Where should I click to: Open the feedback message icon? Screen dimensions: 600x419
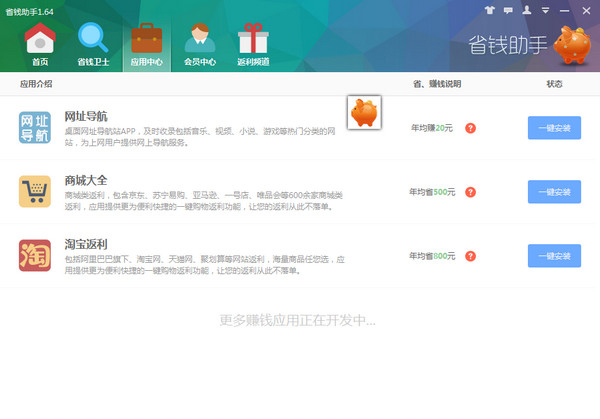(508, 10)
